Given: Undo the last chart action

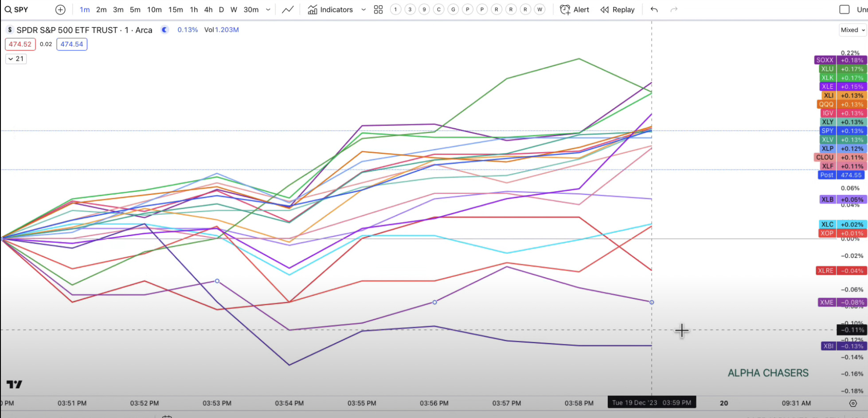Looking at the screenshot, I should (x=654, y=9).
